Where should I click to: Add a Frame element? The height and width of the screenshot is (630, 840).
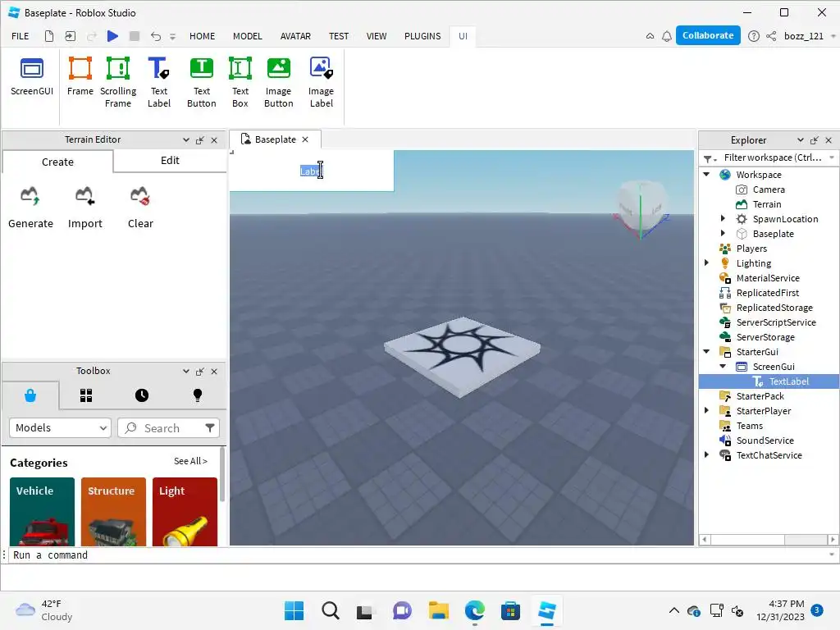click(x=80, y=78)
